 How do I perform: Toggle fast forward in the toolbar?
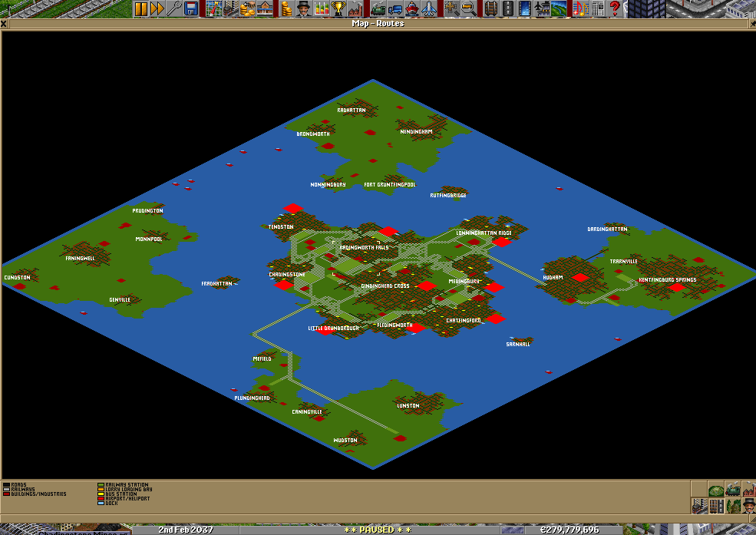tap(157, 8)
